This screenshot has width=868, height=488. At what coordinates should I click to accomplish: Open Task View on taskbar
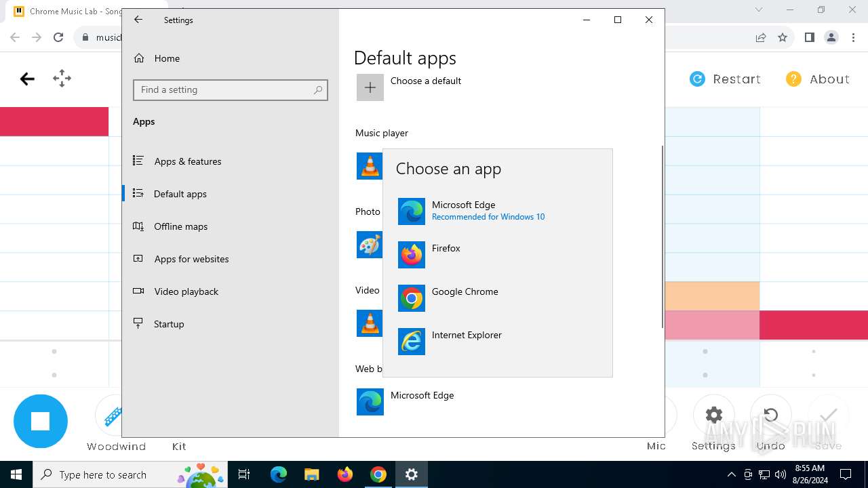pyautogui.click(x=245, y=474)
